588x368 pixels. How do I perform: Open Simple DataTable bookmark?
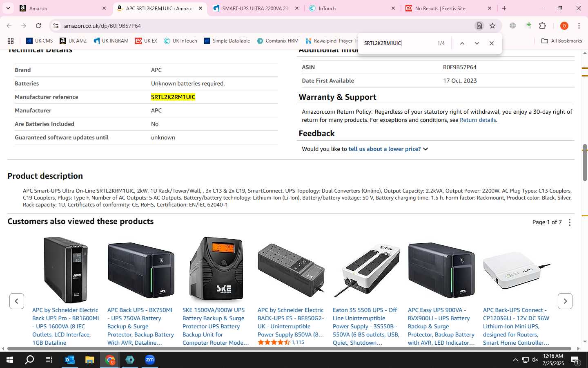click(227, 41)
